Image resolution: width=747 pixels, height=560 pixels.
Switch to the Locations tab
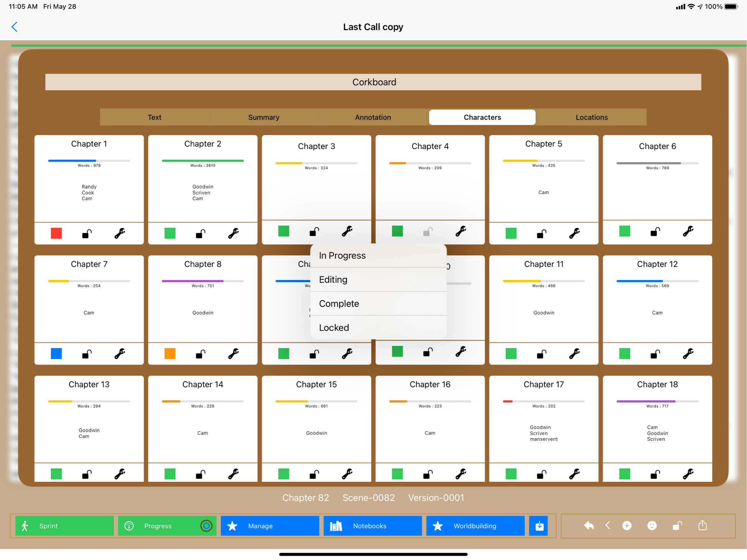591,117
